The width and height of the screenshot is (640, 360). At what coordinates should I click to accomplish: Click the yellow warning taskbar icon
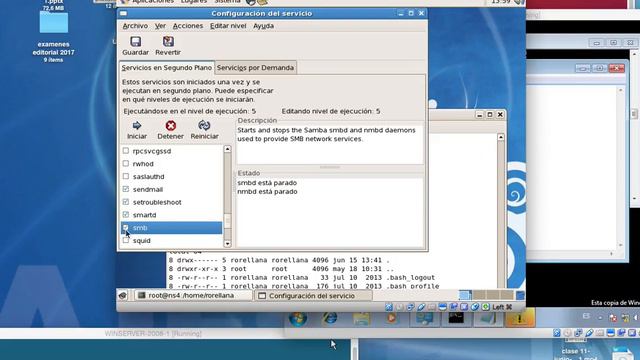pos(520,318)
